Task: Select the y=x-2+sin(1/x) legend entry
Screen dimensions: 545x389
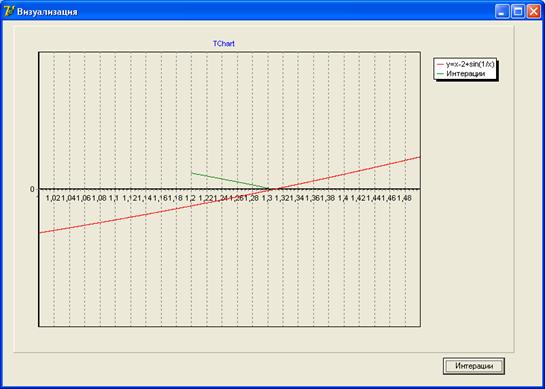Action: coord(466,64)
